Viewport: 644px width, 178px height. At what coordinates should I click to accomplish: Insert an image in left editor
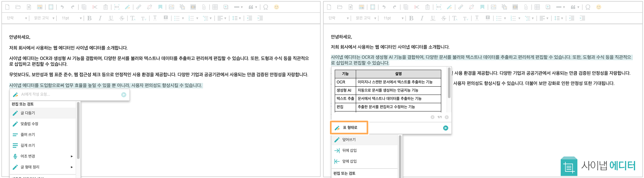point(172,7)
